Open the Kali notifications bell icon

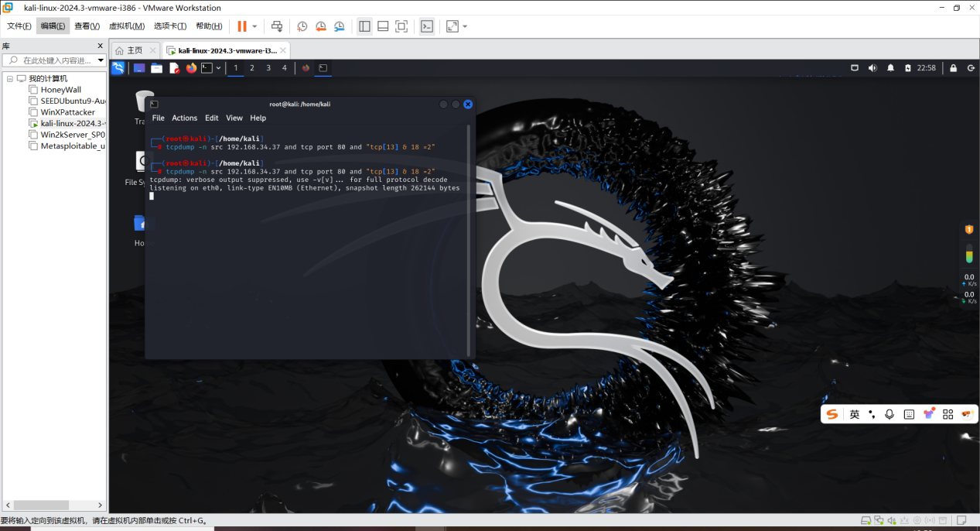point(890,68)
